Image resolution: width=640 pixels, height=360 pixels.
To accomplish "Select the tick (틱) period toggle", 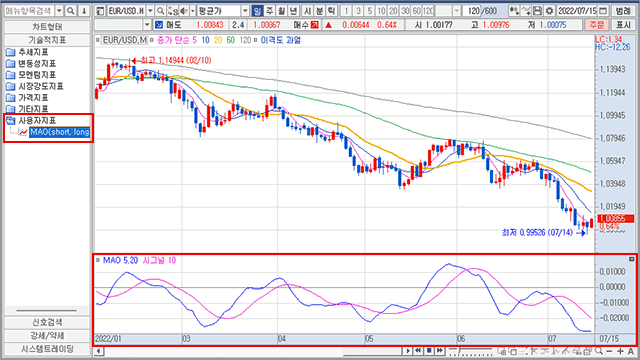I will click(x=331, y=11).
